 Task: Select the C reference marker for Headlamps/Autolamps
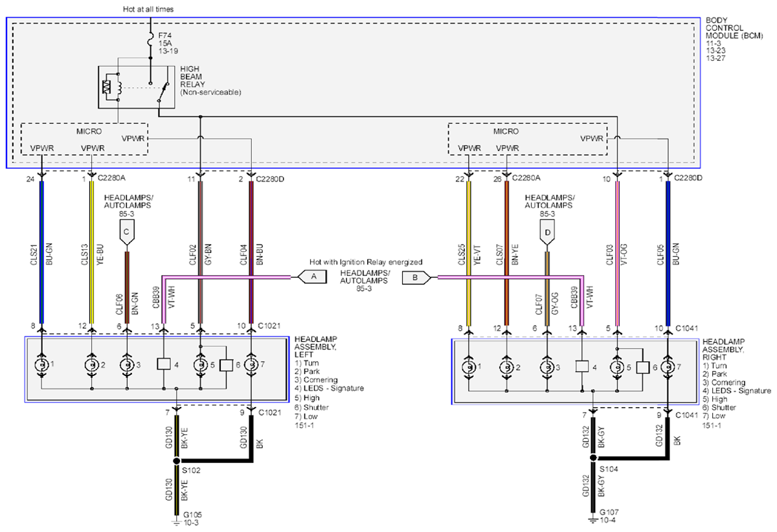click(x=128, y=232)
